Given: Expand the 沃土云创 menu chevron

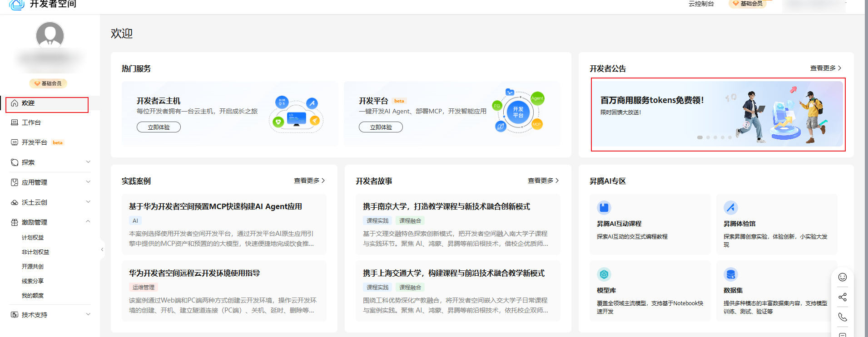Looking at the screenshot, I should [x=88, y=202].
